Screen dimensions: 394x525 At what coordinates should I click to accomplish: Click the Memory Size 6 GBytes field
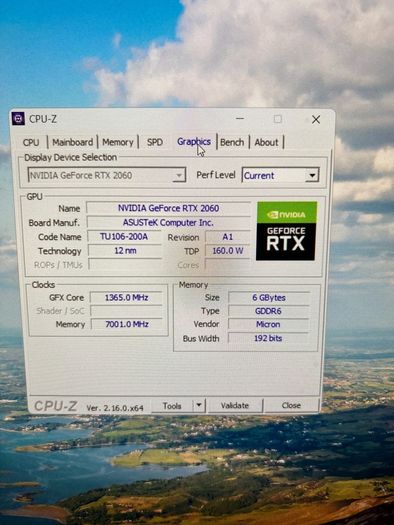269,297
